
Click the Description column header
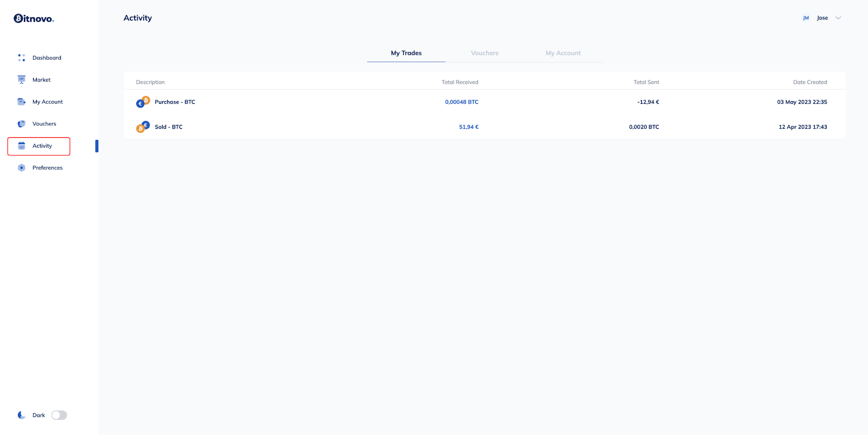(x=150, y=83)
